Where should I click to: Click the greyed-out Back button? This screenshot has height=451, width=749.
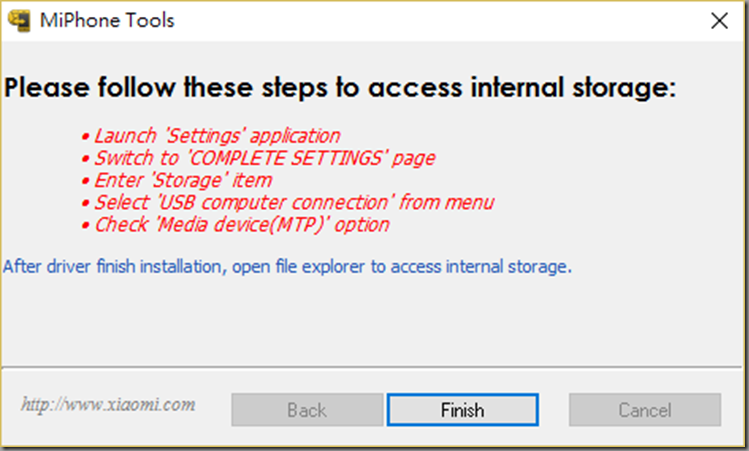[x=307, y=410]
